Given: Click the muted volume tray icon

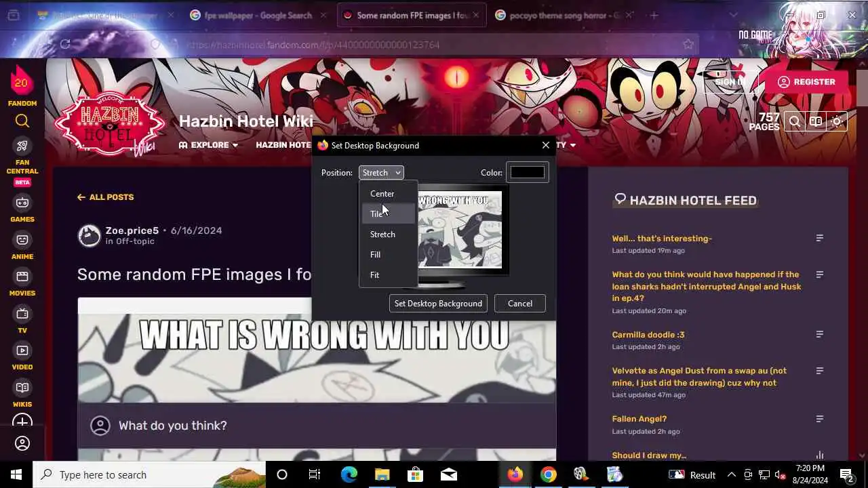Looking at the screenshot, I should [x=781, y=474].
